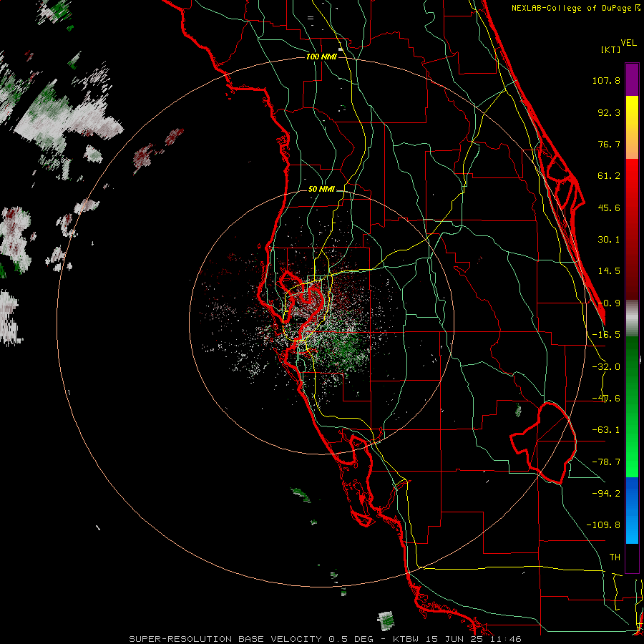Select the 30.1 velocity scale value
The height and width of the screenshot is (644, 644).
click(609, 240)
